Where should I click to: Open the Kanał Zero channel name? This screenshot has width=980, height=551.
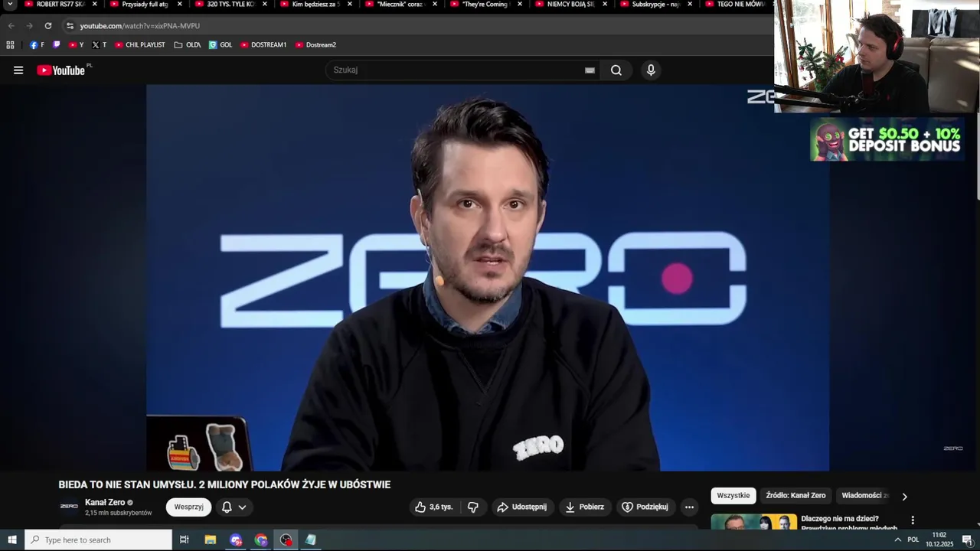coord(105,502)
